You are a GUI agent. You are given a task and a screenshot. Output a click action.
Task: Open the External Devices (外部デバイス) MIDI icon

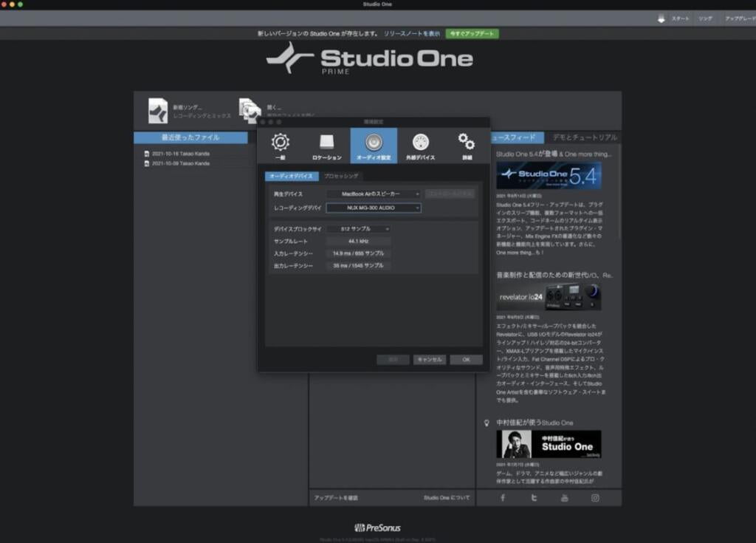click(420, 143)
